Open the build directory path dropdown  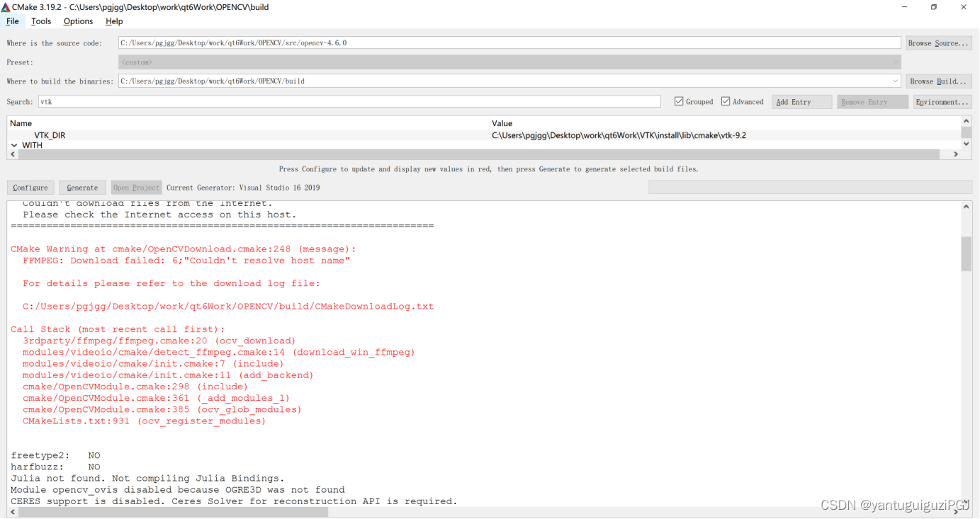tap(895, 81)
